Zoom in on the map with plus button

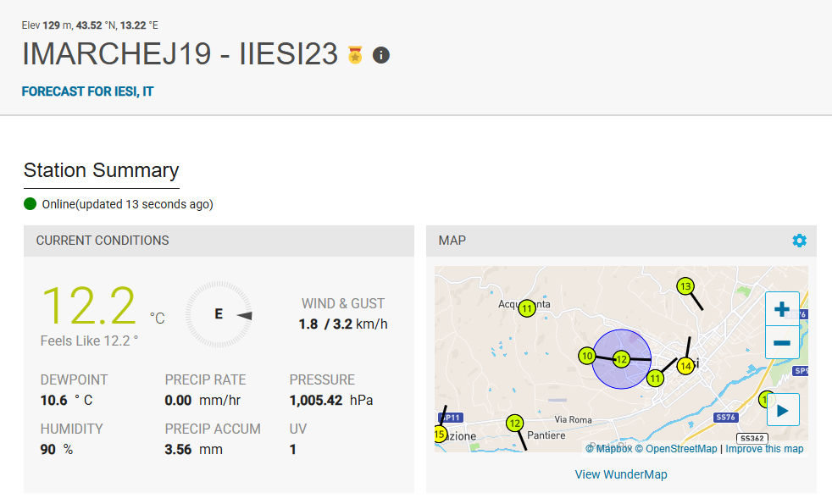(782, 309)
